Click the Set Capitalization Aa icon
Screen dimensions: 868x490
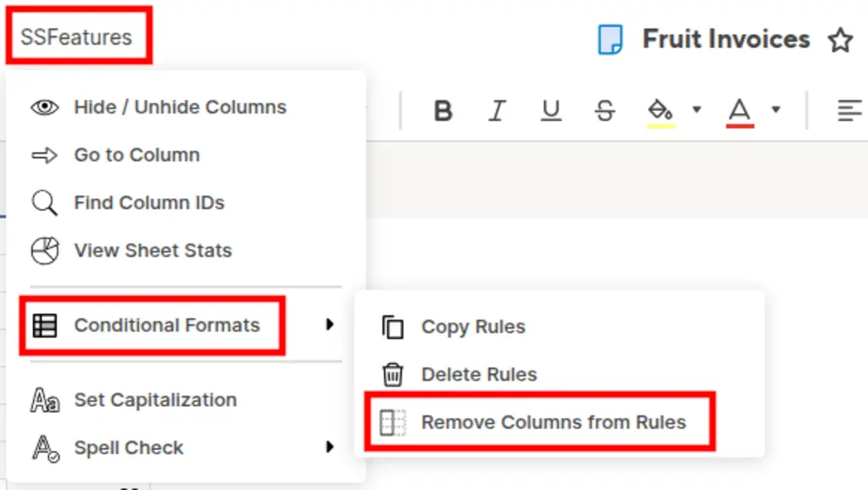click(x=44, y=400)
